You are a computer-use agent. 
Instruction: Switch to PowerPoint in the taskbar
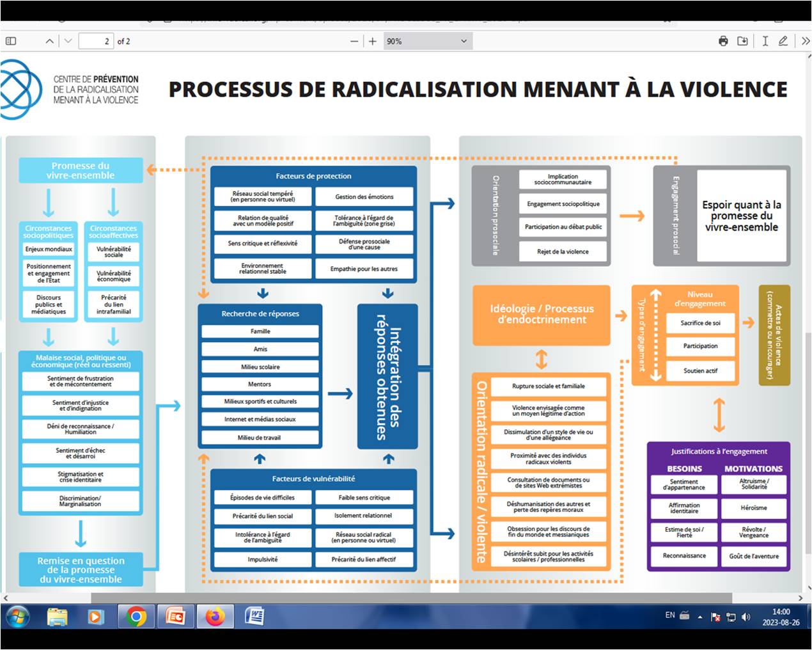click(x=175, y=616)
